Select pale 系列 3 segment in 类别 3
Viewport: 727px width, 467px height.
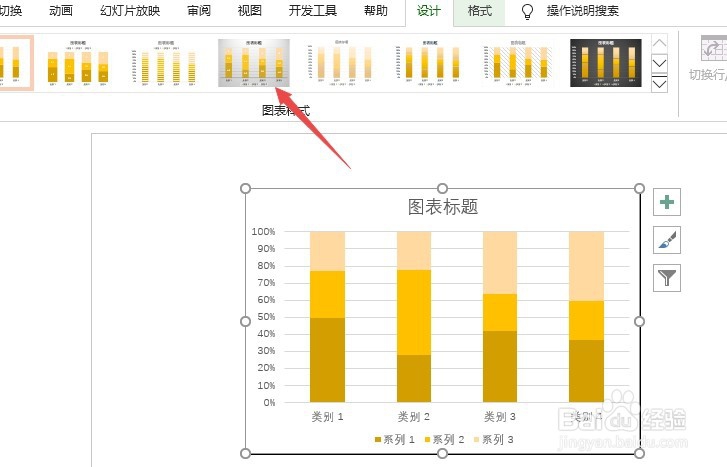point(500,262)
